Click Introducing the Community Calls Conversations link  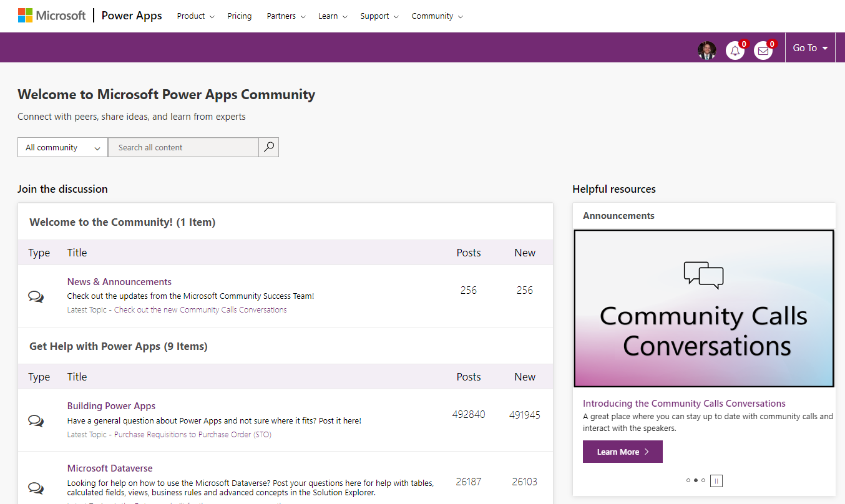(684, 404)
